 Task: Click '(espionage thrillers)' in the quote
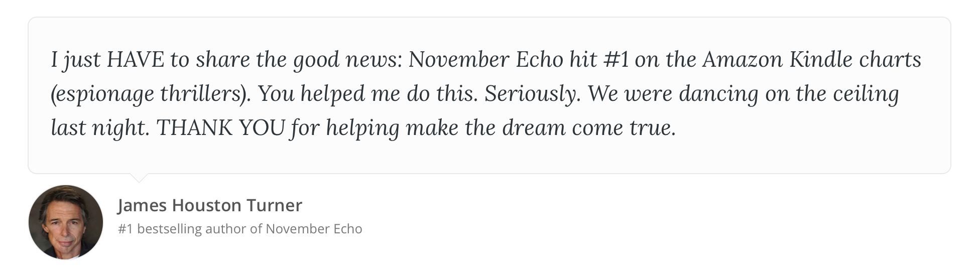point(151,94)
